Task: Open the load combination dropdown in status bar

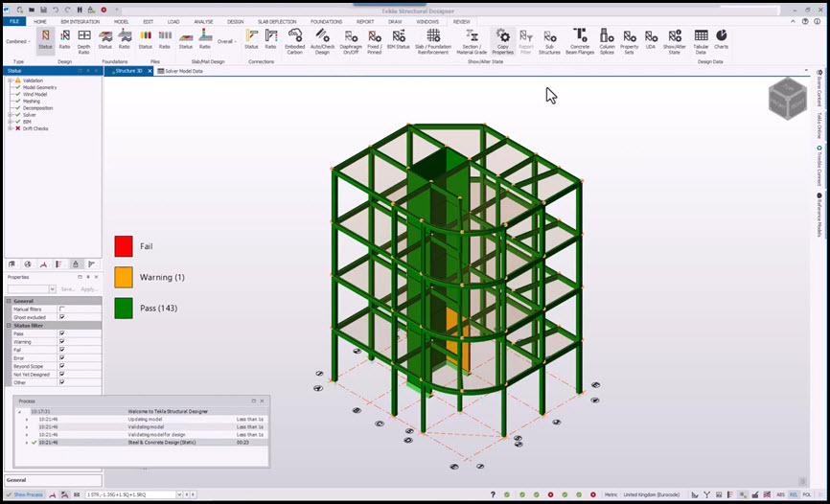Action: coord(179,494)
